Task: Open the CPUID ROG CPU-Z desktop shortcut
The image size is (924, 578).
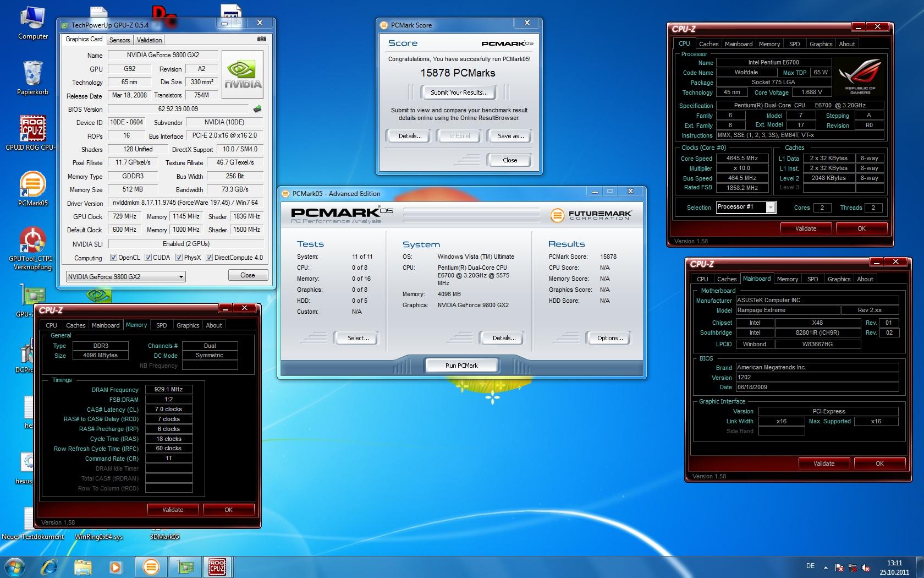Action: [32, 132]
